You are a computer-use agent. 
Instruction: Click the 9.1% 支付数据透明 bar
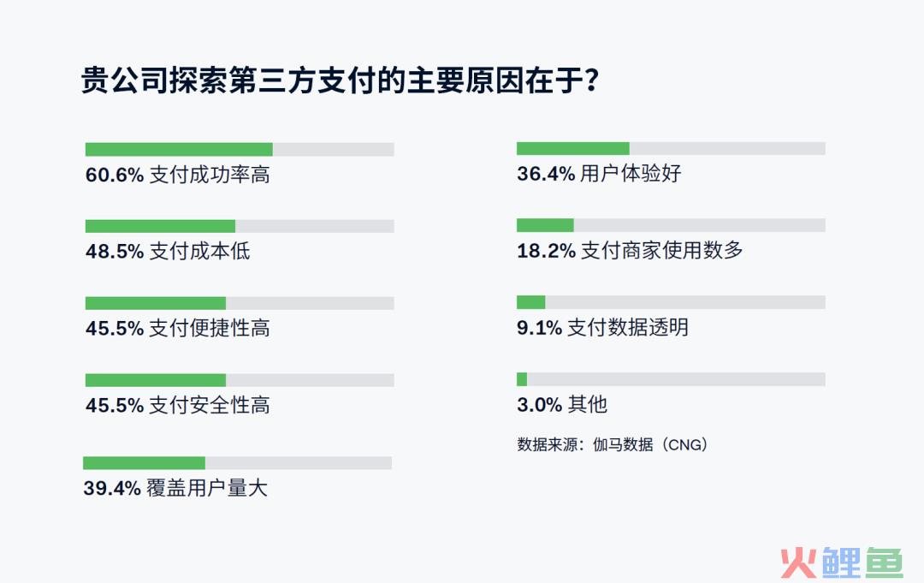(x=671, y=302)
